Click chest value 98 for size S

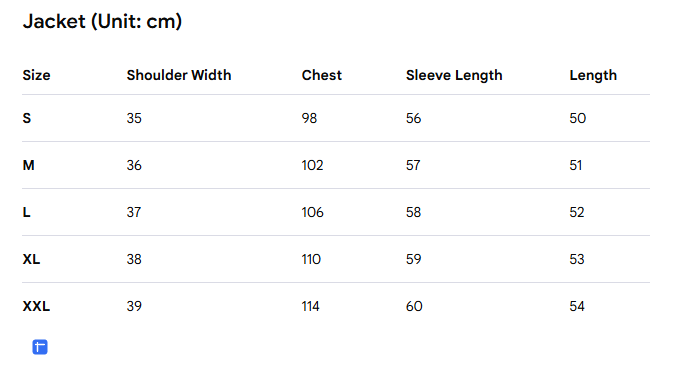click(309, 118)
